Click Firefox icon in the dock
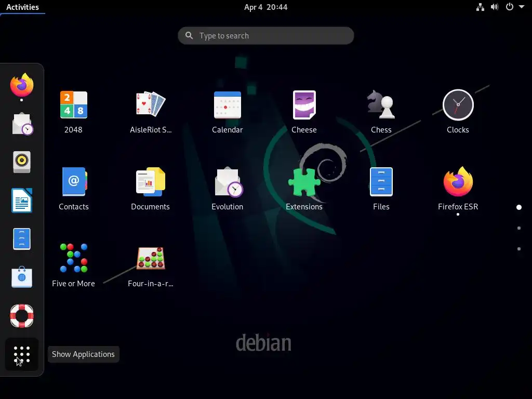Image resolution: width=532 pixels, height=399 pixels. point(22,85)
